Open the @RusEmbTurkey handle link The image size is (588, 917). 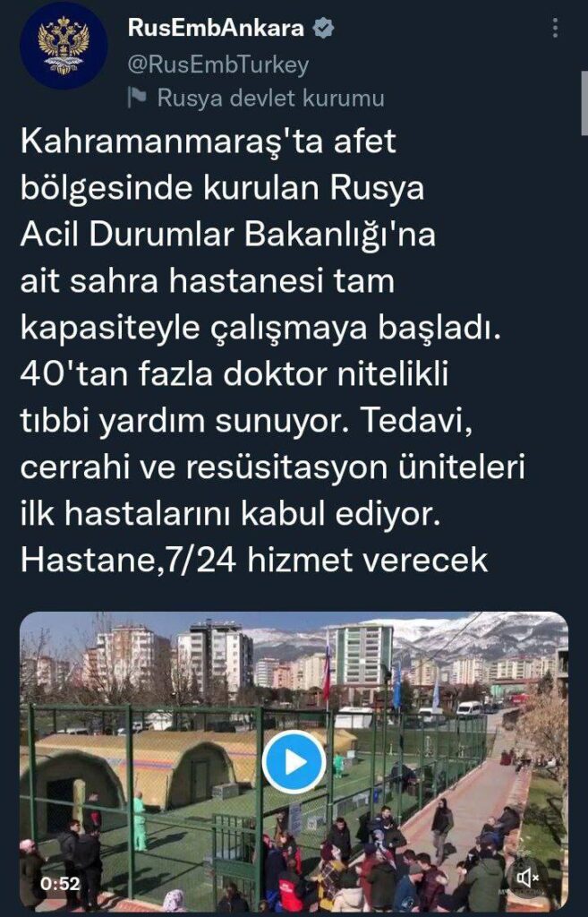[x=218, y=64]
